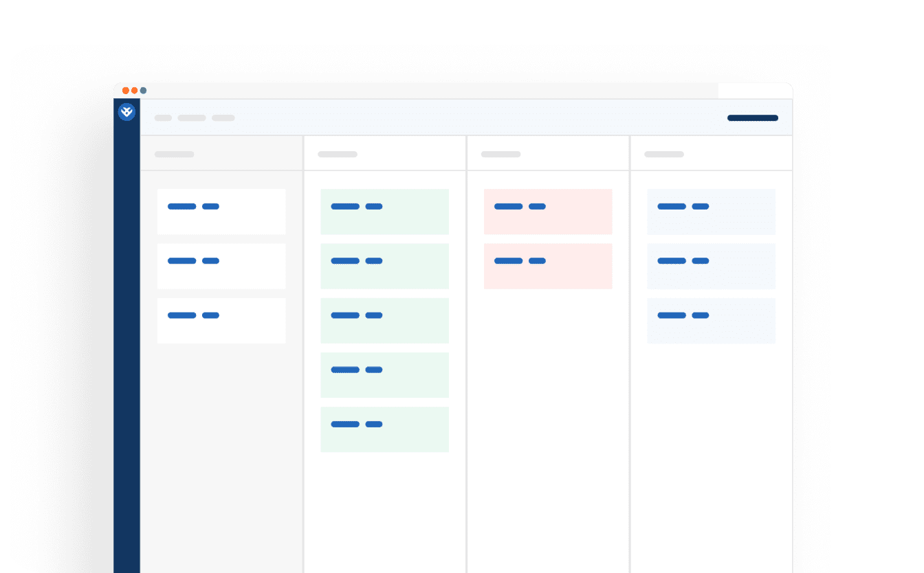Open the top light-blue card in last column
The image size is (924, 573).
[x=711, y=212]
